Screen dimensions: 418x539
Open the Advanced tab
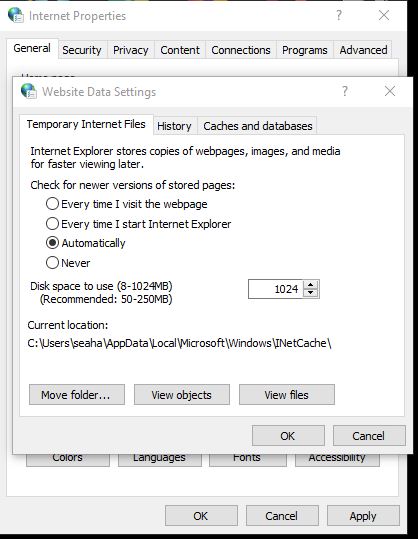pyautogui.click(x=363, y=50)
